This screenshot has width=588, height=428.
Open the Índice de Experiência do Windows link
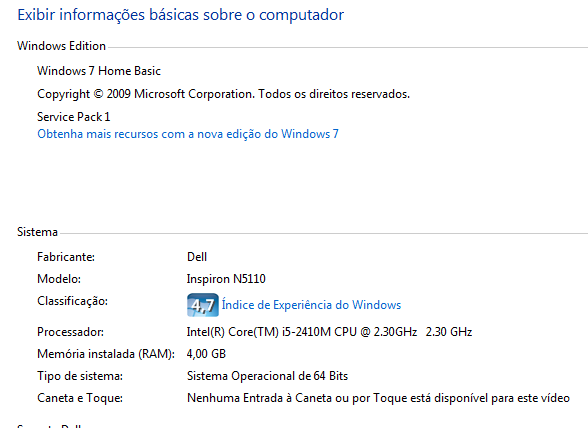[x=311, y=305]
